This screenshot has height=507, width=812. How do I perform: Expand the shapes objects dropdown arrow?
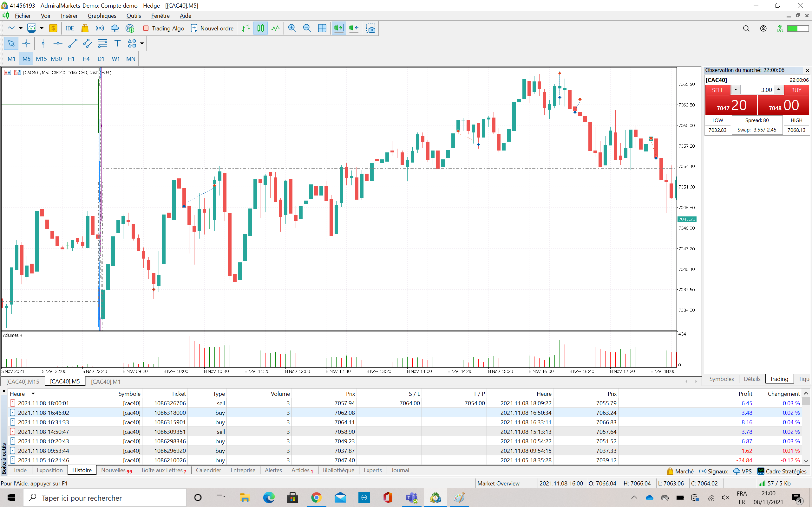[x=142, y=43]
